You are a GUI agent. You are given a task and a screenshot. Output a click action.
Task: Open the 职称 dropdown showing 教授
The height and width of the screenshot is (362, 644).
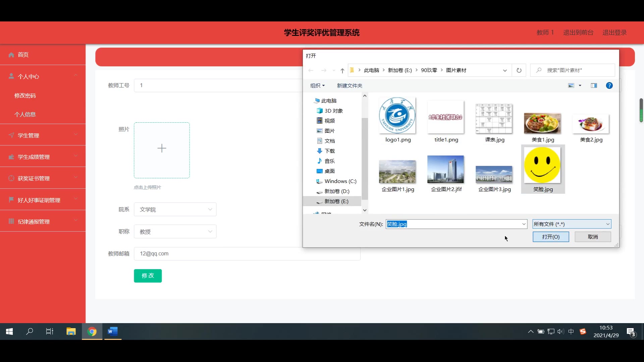[x=175, y=232]
